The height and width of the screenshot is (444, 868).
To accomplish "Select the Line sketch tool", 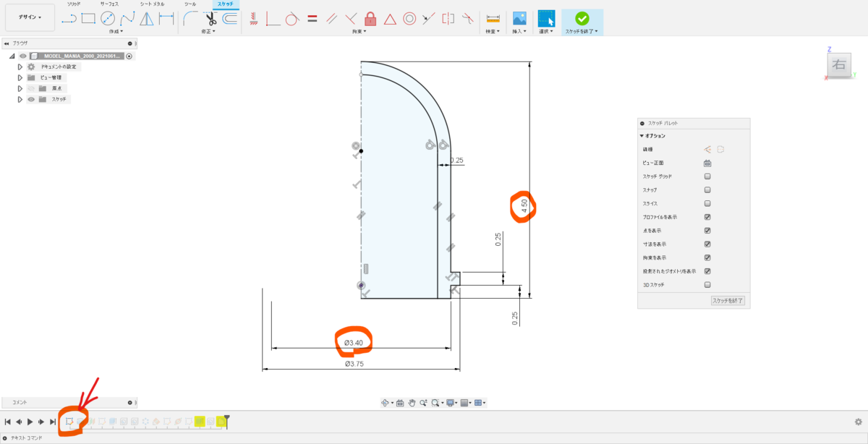I will [69, 18].
